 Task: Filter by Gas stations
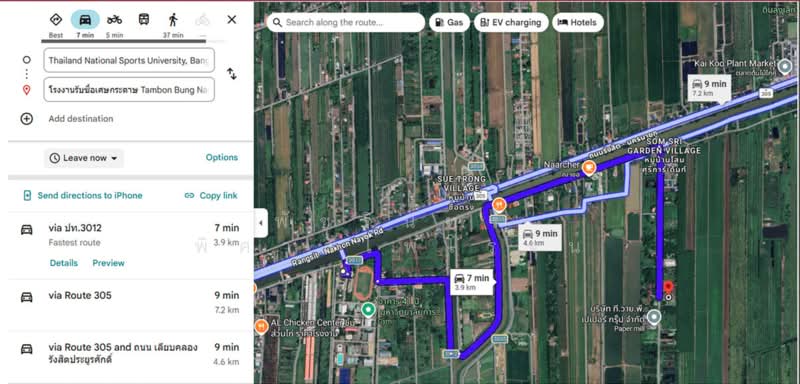click(449, 22)
